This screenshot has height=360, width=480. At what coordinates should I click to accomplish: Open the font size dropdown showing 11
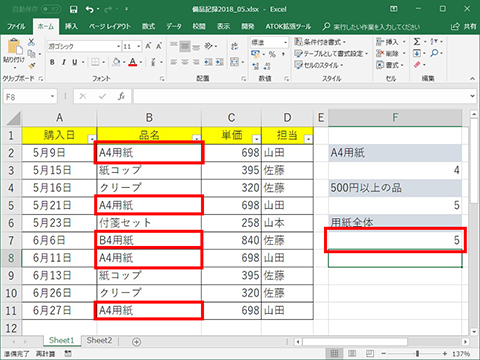coord(139,46)
